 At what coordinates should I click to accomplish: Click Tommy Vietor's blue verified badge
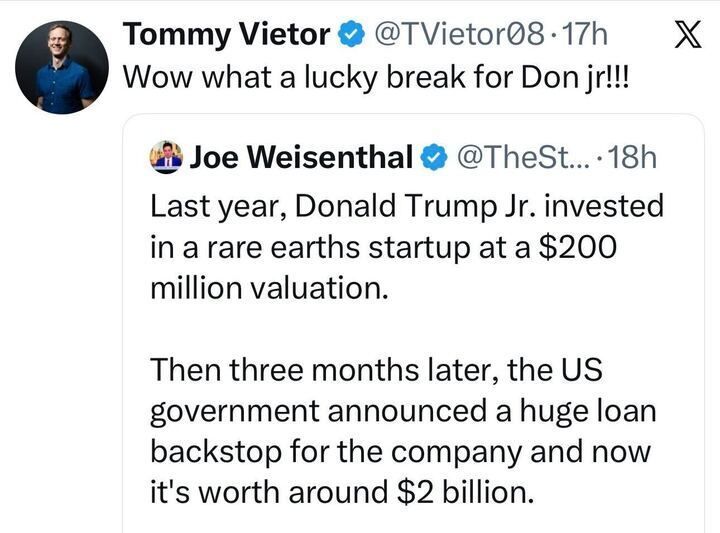pos(349,36)
